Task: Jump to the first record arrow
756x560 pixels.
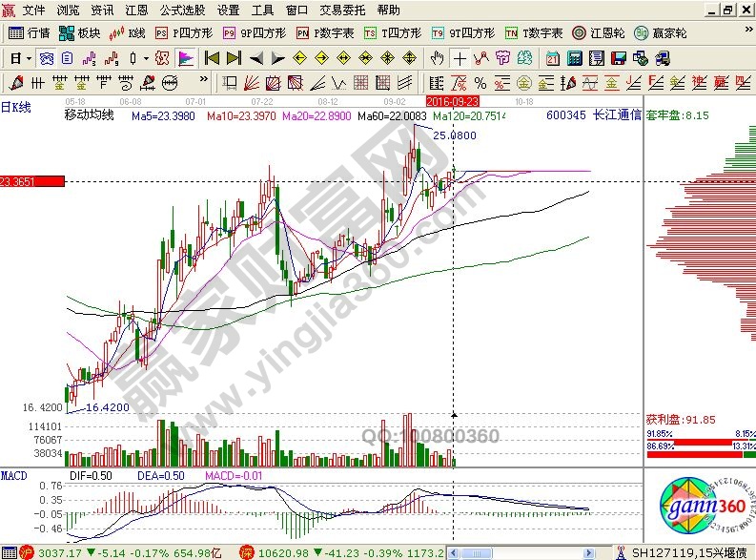Action: [212, 57]
